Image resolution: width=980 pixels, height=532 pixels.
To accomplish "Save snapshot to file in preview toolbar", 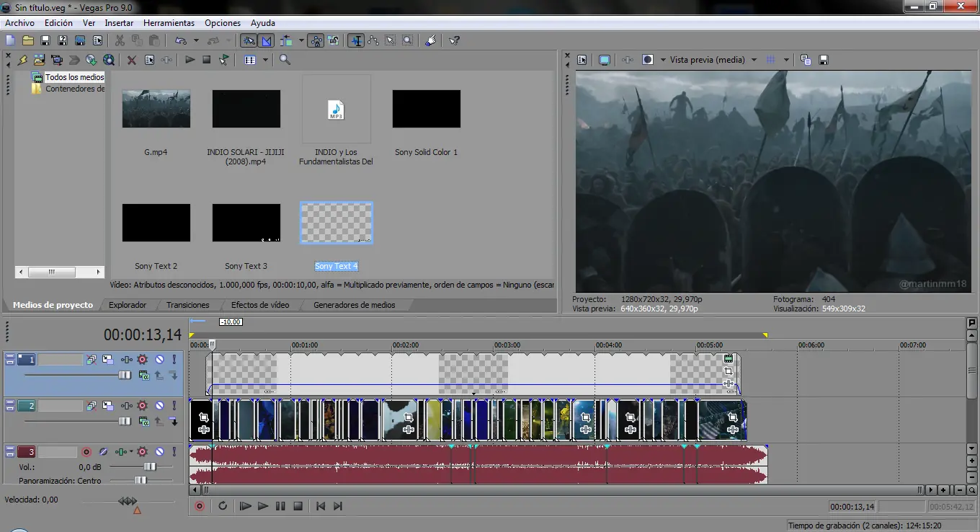I will pos(824,60).
